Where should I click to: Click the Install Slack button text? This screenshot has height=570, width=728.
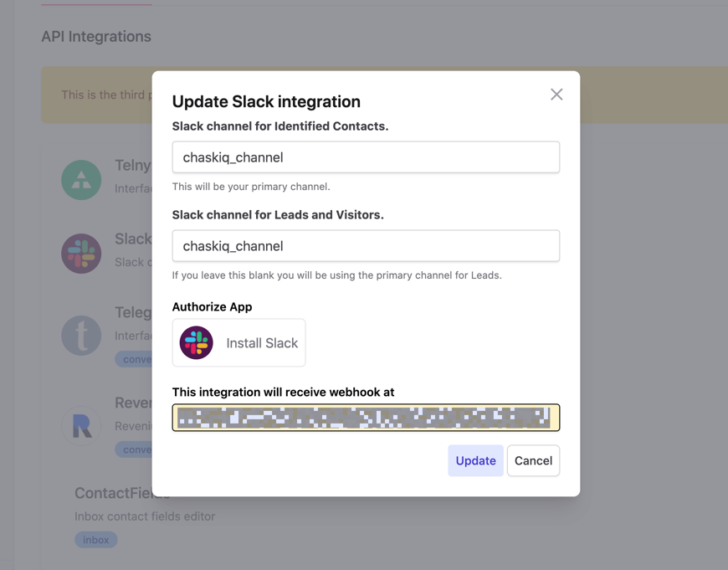(x=262, y=343)
